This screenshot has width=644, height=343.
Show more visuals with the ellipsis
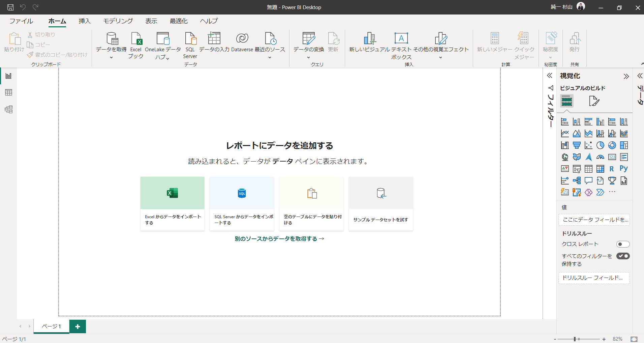click(x=612, y=192)
